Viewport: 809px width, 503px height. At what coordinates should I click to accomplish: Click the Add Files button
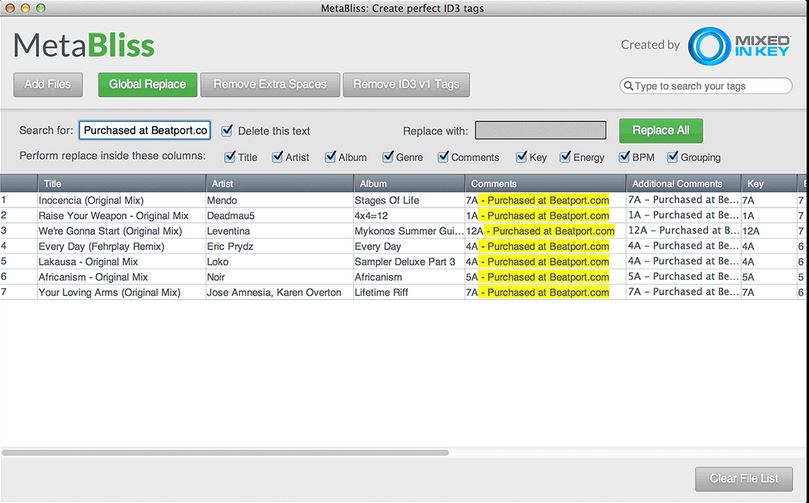pos(48,85)
